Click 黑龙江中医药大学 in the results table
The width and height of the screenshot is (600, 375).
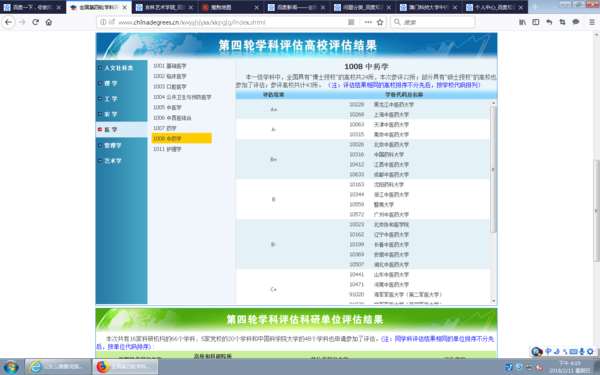(x=394, y=104)
